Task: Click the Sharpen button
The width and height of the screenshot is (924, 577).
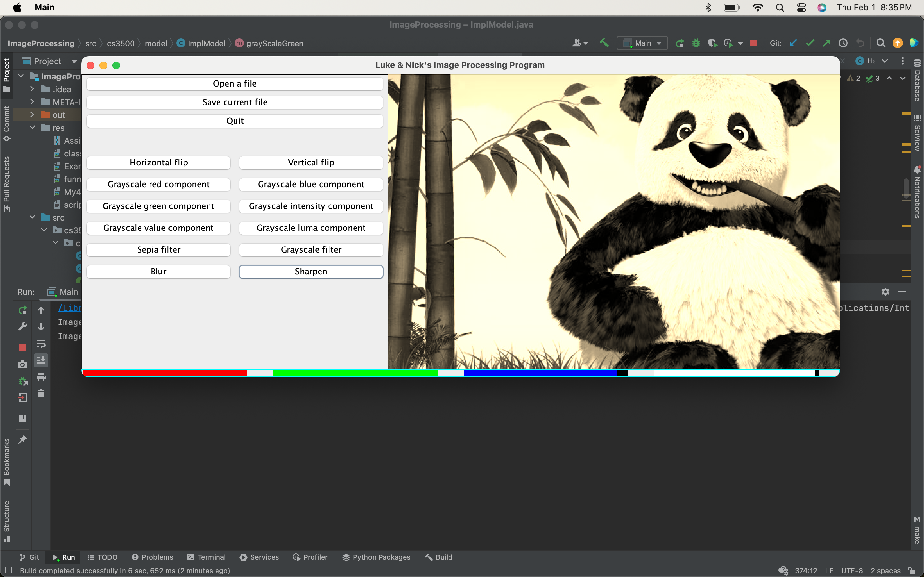Action: 311,271
